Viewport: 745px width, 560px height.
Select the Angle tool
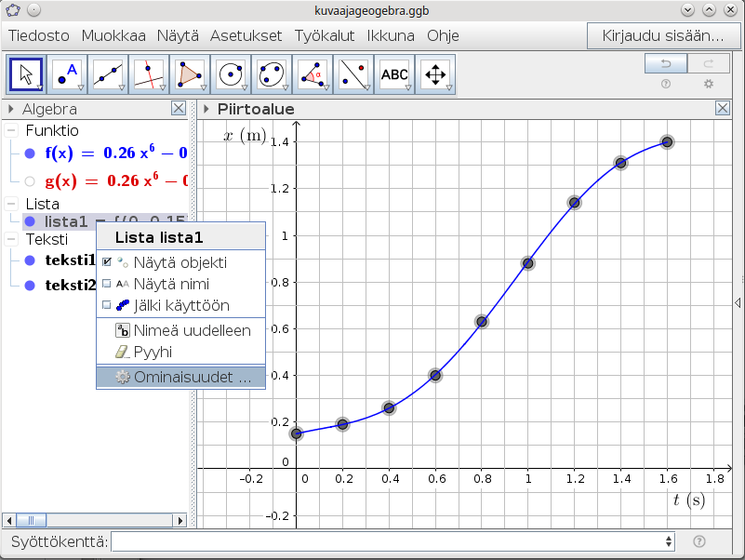click(x=313, y=74)
